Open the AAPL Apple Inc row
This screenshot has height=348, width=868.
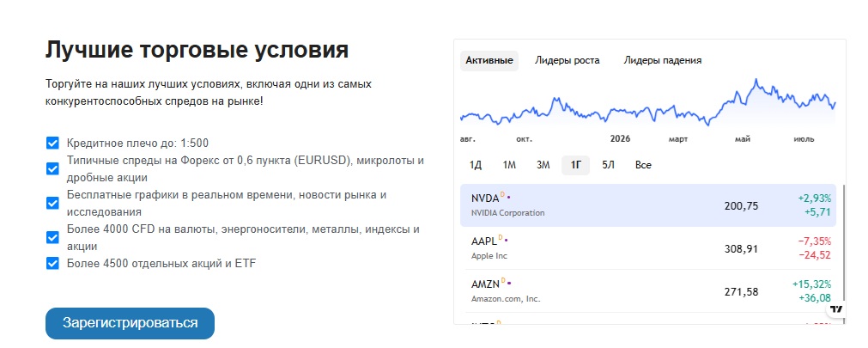[648, 248]
